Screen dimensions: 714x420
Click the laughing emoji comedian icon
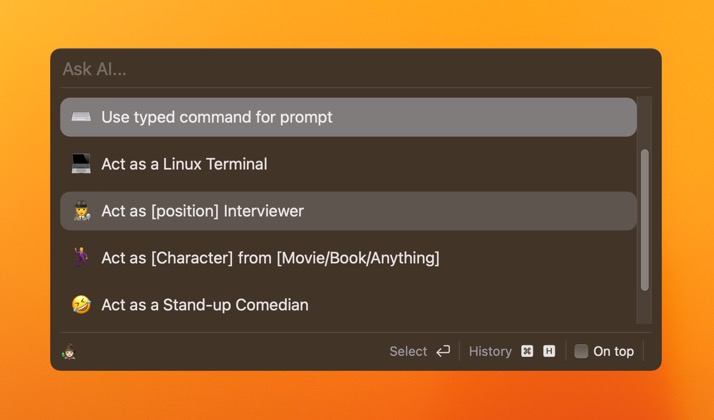pyautogui.click(x=81, y=305)
